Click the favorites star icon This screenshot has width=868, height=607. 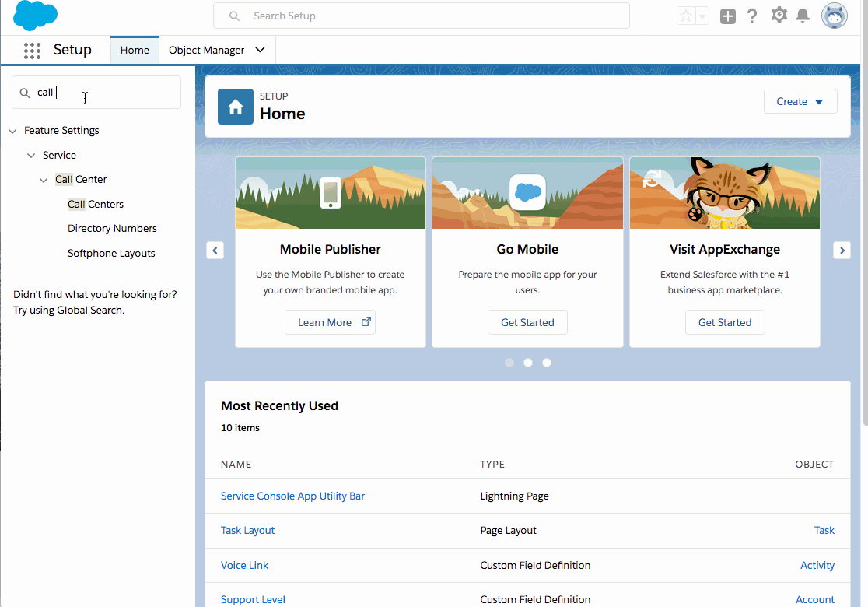[x=686, y=16]
